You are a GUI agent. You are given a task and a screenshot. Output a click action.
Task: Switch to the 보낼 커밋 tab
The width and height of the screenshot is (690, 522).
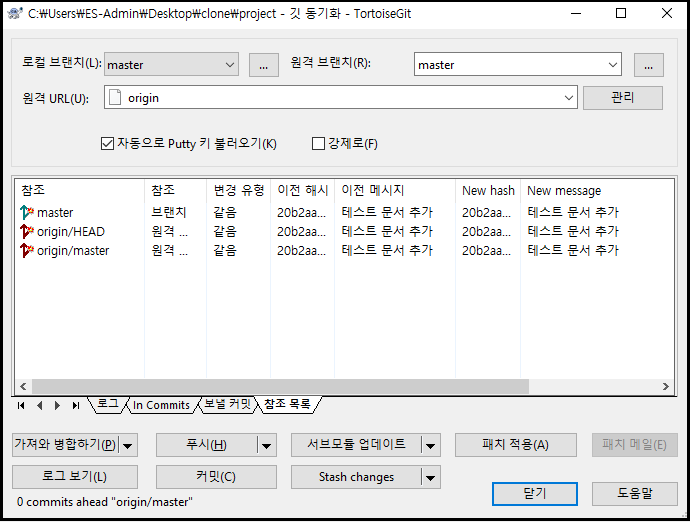pyautogui.click(x=228, y=404)
